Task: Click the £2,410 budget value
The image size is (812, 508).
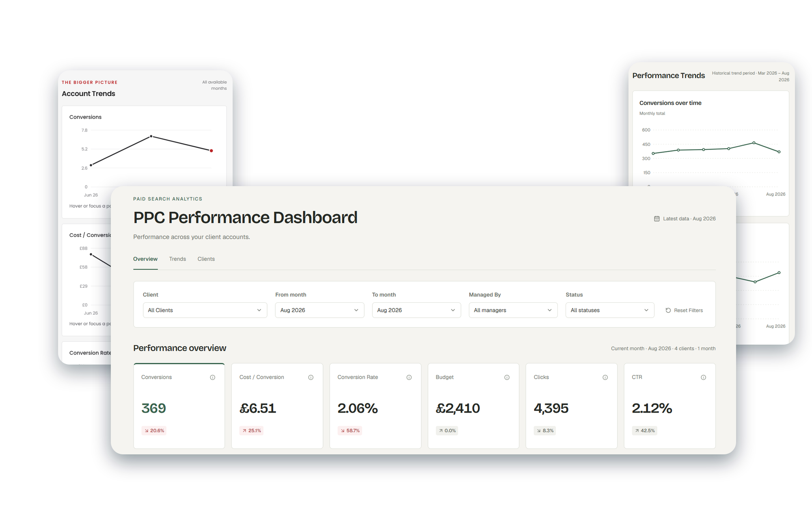Action: (458, 408)
